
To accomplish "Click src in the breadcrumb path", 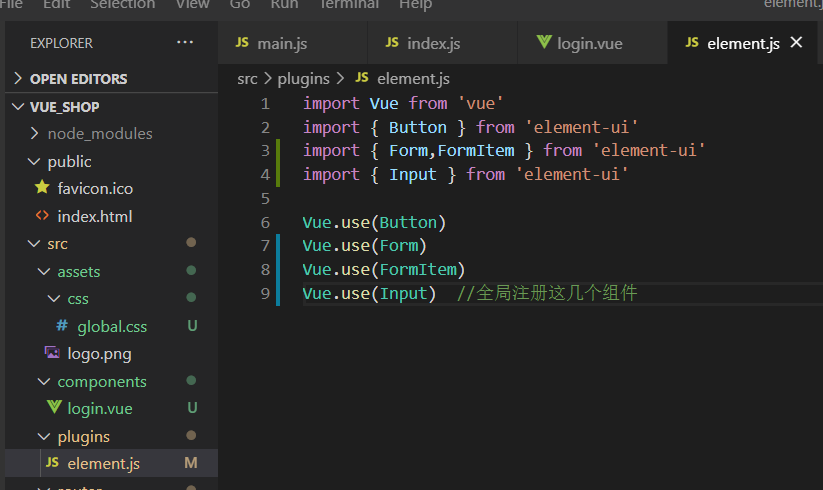I will click(x=247, y=79).
